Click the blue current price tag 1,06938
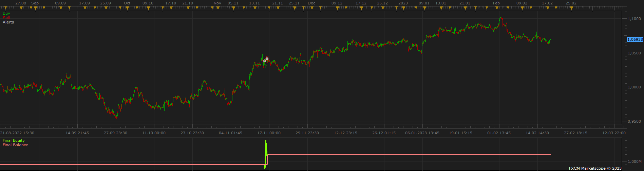The height and width of the screenshot is (171, 644). (635, 39)
